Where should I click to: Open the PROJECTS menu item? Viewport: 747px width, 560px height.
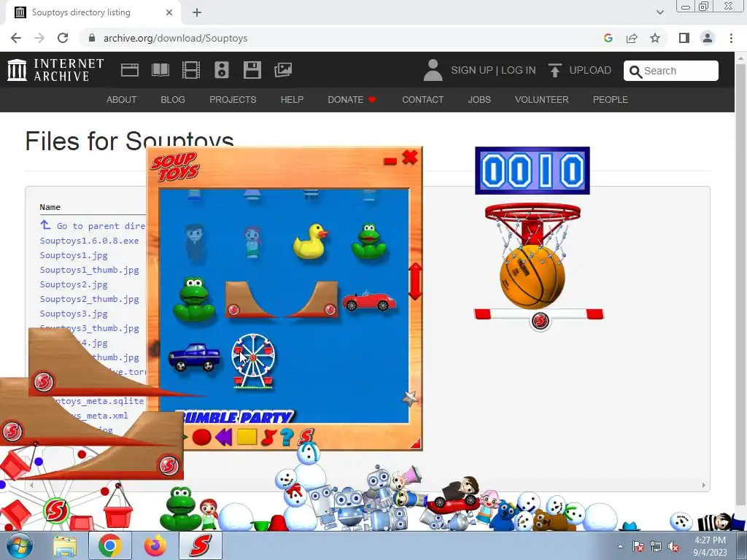click(233, 99)
